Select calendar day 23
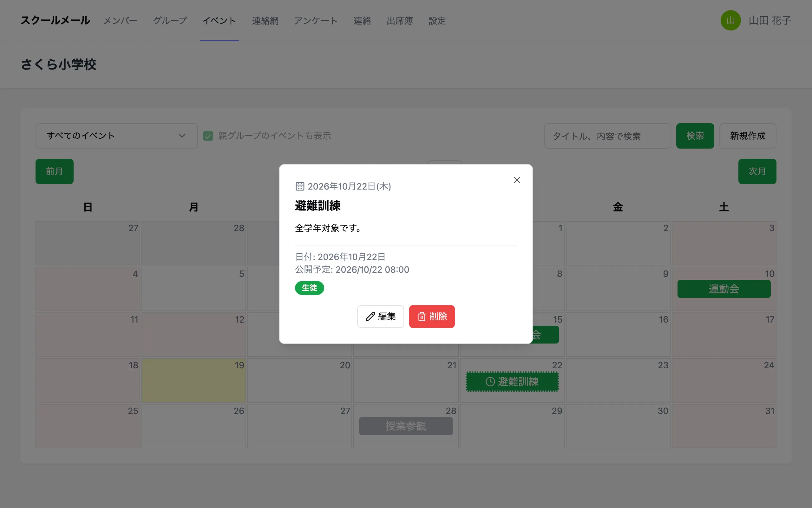The height and width of the screenshot is (508, 812). pyautogui.click(x=618, y=380)
